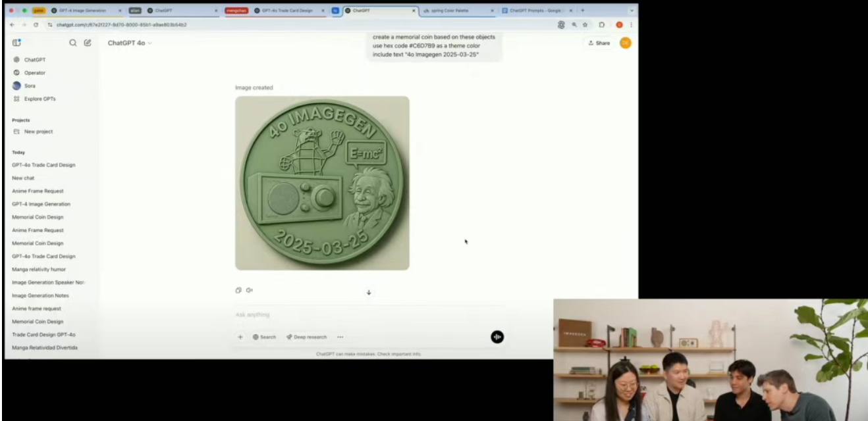Toggle the ChatGPT sidebar panel icon
The image size is (868, 421).
(x=17, y=43)
